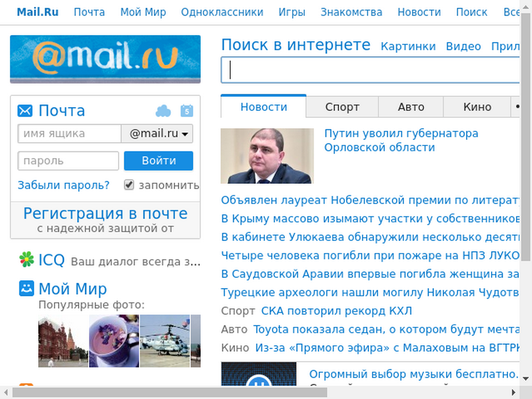Click the vertical scrollbar thumb
Screen dimensions: 532x399
526,137
